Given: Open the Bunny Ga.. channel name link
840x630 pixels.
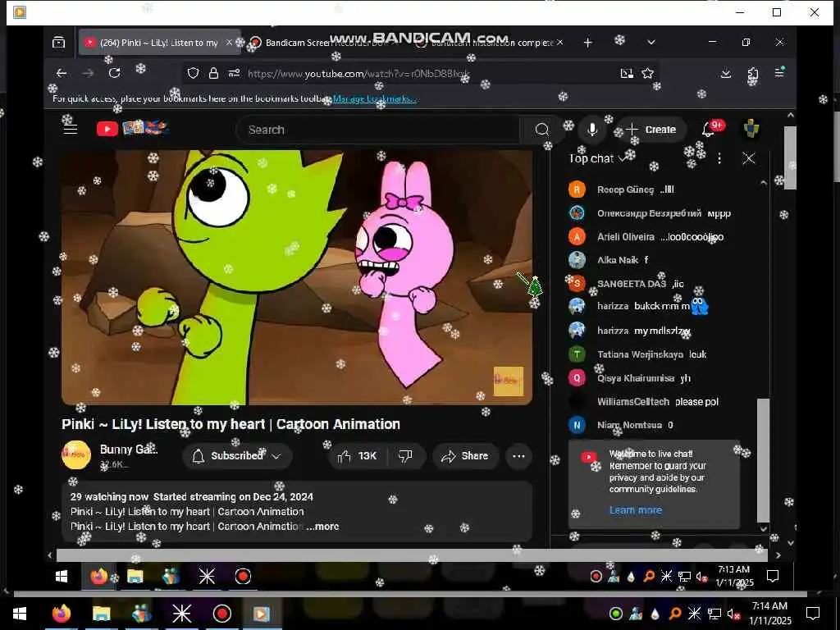Looking at the screenshot, I should pos(129,450).
